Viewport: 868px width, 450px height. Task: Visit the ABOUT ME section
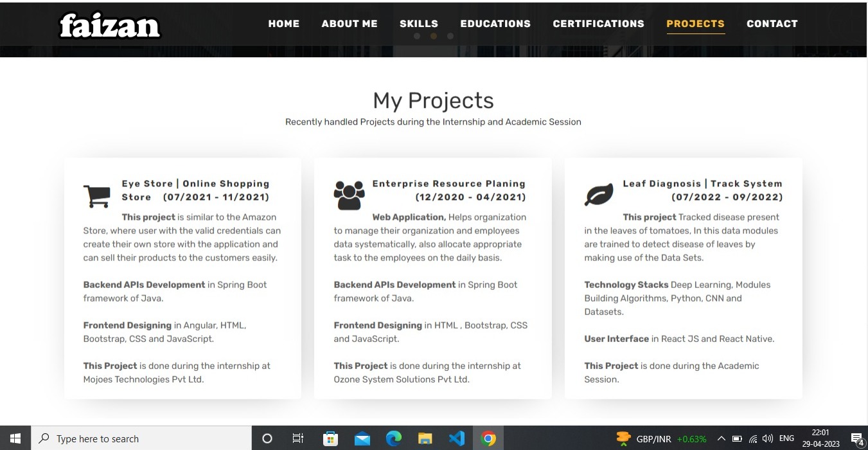[x=350, y=24]
